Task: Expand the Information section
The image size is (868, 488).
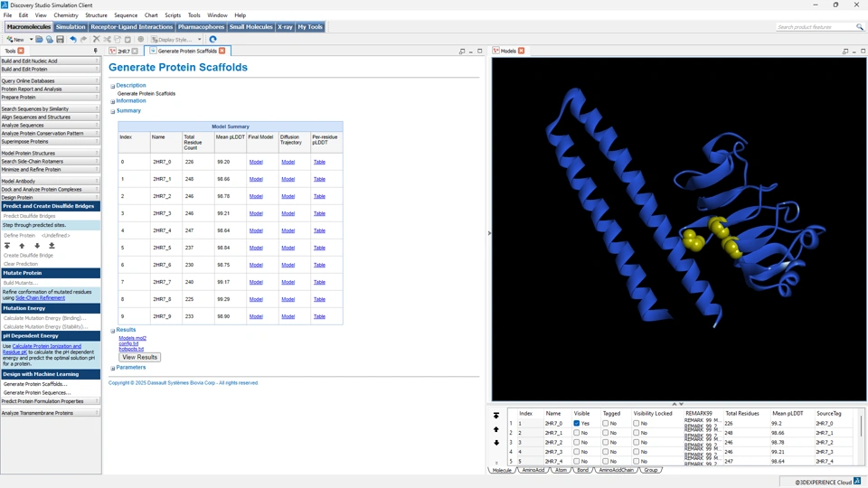Action: [112, 101]
